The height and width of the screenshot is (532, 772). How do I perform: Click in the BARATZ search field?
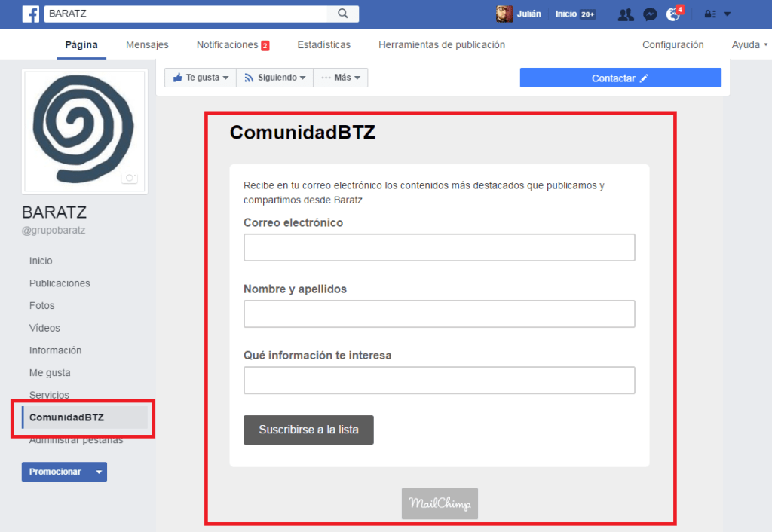coord(185,14)
